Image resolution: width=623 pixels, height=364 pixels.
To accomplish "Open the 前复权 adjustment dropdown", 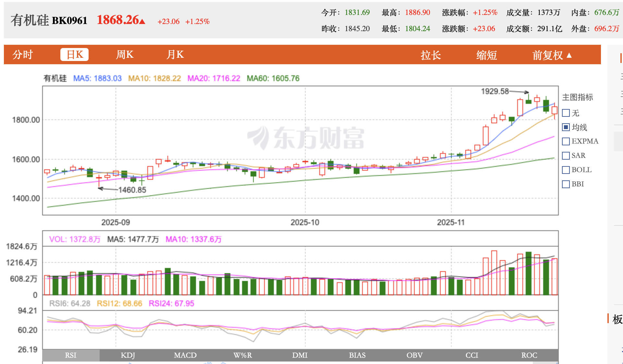I will tap(551, 55).
